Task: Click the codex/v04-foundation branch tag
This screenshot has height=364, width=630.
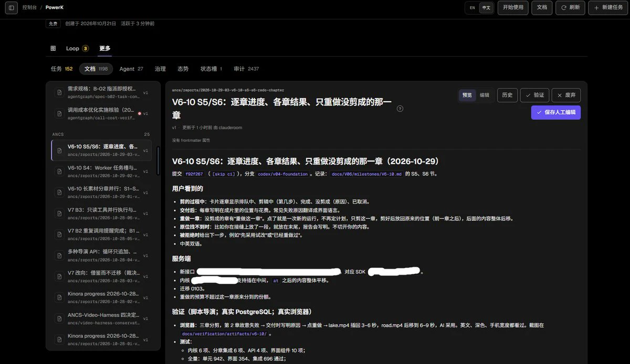Action: pyautogui.click(x=282, y=174)
